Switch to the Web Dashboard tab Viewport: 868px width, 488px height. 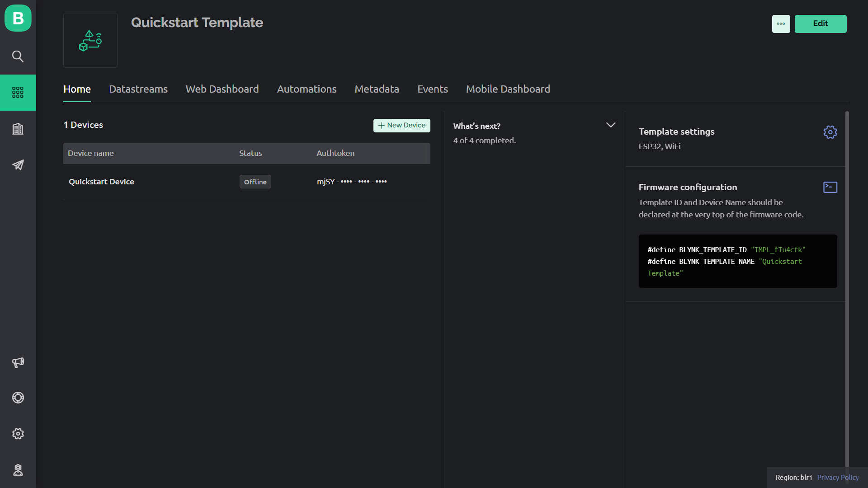click(222, 89)
